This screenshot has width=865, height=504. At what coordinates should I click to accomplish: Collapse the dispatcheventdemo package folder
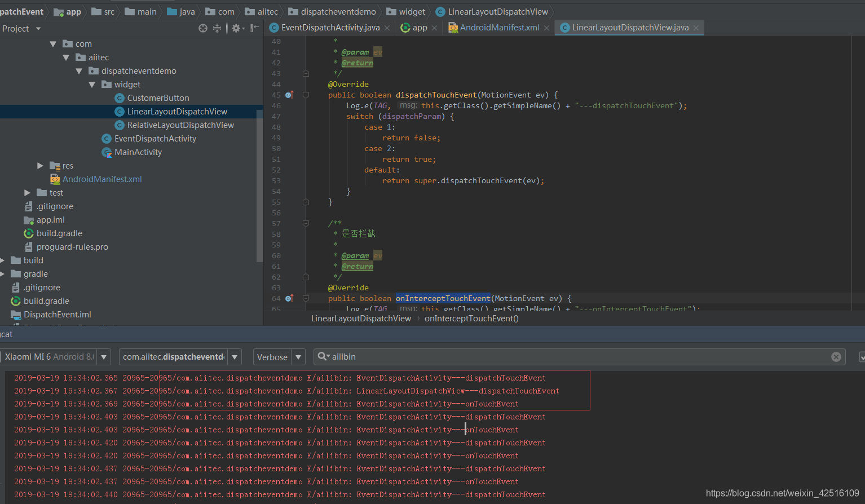pos(79,70)
